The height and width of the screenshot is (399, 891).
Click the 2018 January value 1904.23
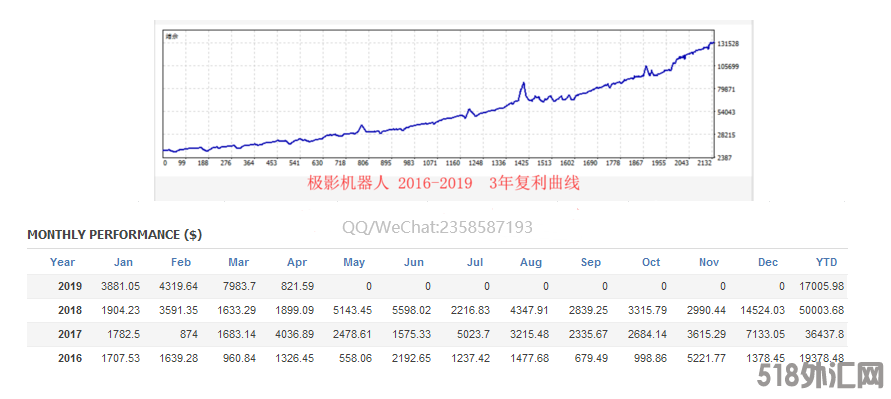121,310
